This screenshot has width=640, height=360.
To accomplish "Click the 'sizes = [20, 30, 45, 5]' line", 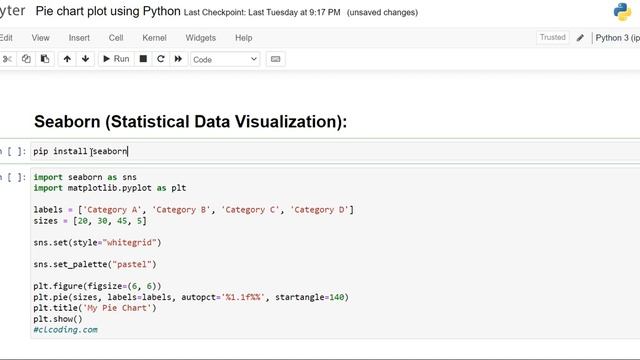I will (90, 221).
